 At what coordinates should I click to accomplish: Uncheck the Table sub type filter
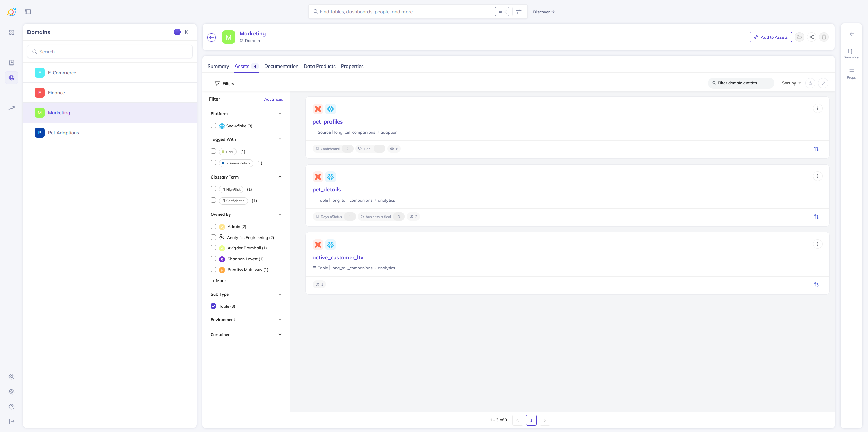tap(213, 306)
